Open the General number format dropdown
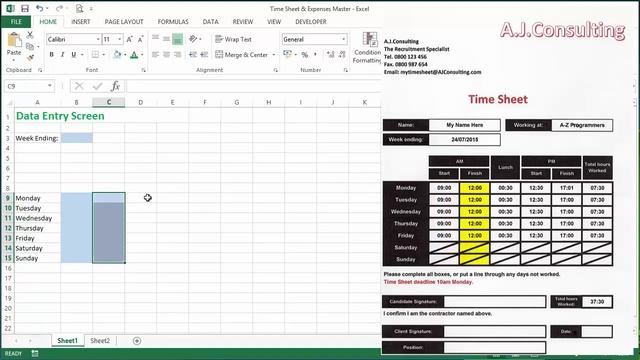The width and height of the screenshot is (640, 360). pyautogui.click(x=344, y=39)
